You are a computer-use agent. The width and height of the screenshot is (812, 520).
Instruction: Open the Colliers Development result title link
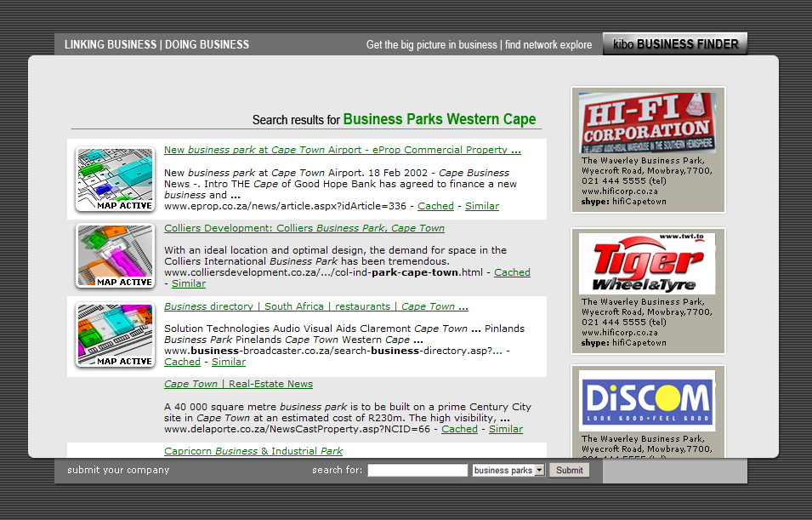coord(304,228)
